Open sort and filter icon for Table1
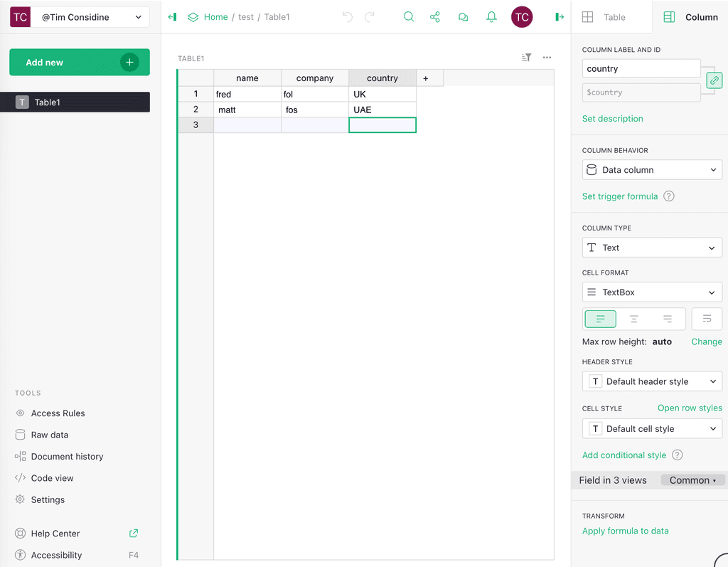 [526, 58]
